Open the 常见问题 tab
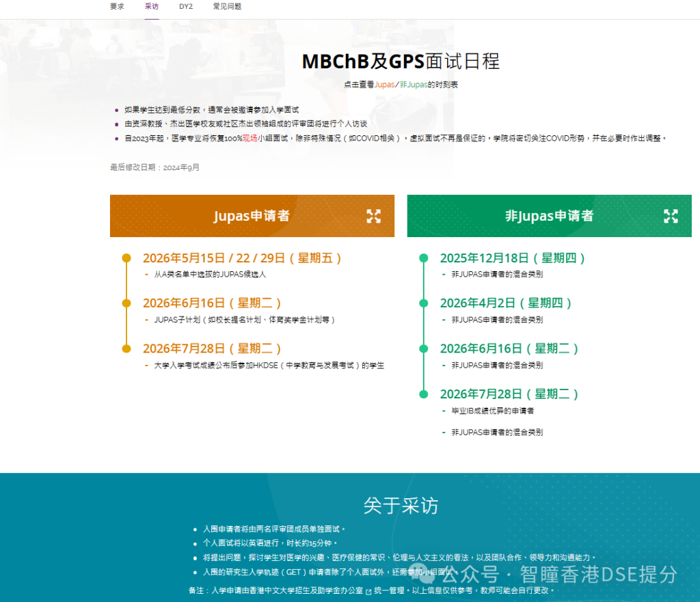Viewport: 700px width, 602px height. (227, 7)
